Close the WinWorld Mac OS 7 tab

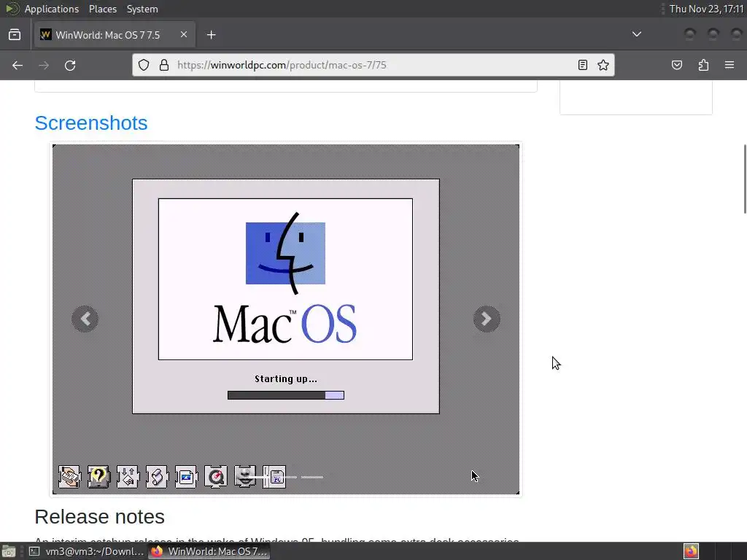184,34
